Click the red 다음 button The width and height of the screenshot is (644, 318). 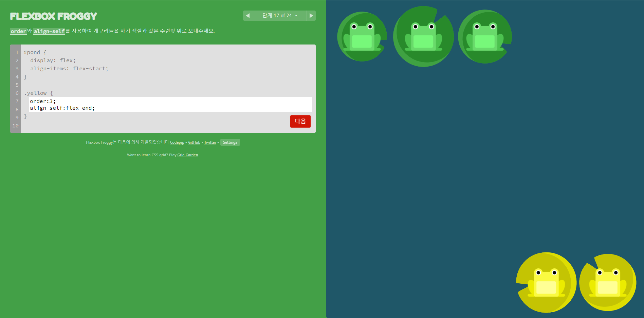tap(300, 121)
